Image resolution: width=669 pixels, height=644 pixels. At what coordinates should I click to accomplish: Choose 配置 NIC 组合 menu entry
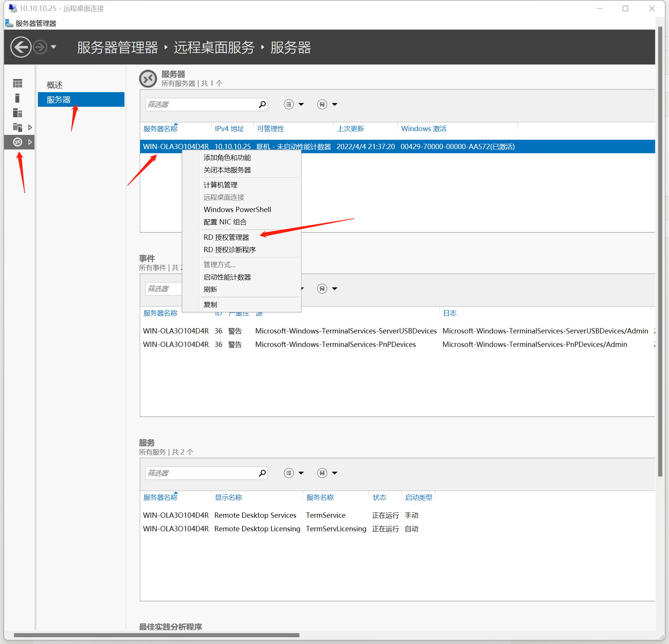[225, 222]
